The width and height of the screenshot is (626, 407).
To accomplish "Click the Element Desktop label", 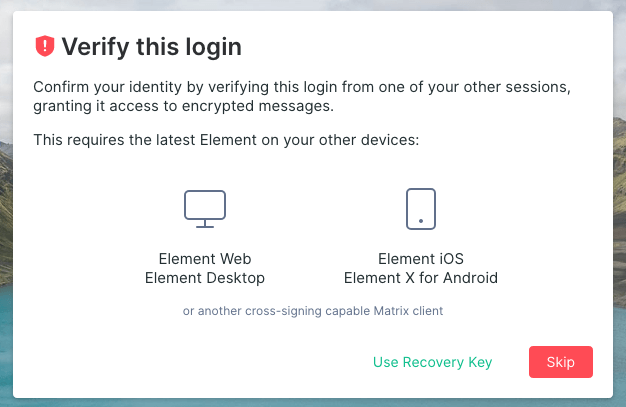I will point(205,278).
